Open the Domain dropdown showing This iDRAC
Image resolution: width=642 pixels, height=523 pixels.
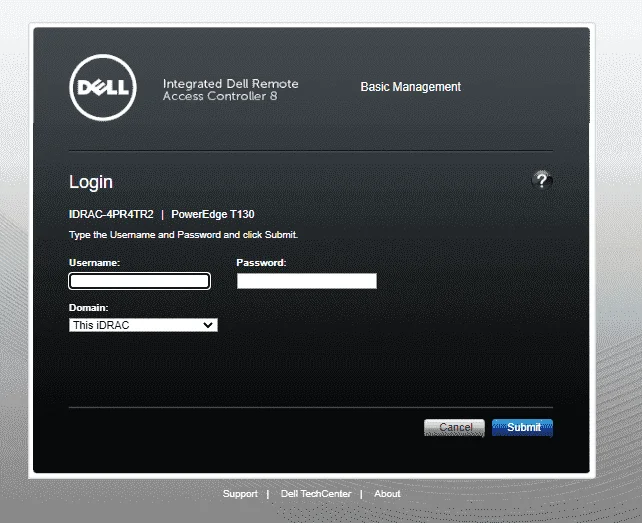[143, 325]
